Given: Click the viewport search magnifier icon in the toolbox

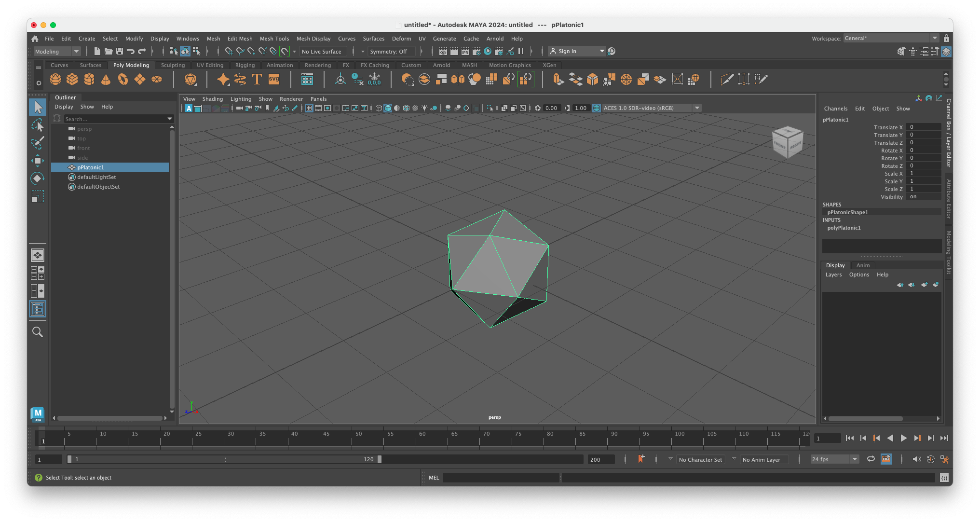Looking at the screenshot, I should [38, 332].
